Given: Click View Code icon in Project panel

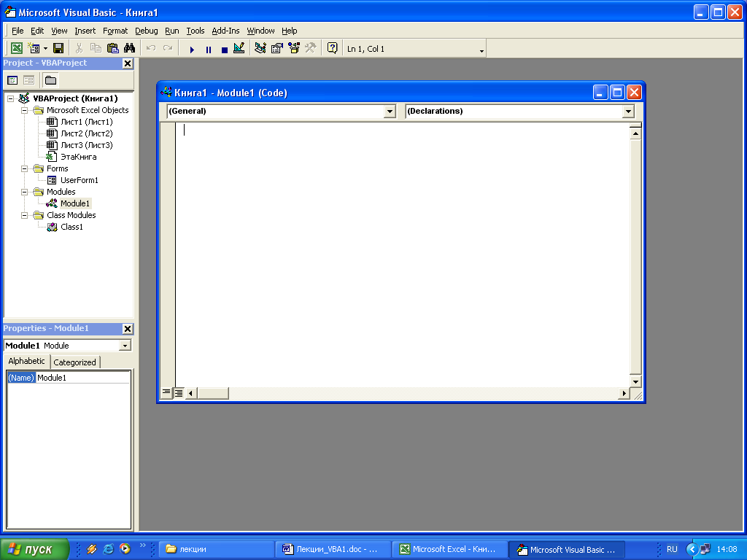Looking at the screenshot, I should point(12,80).
